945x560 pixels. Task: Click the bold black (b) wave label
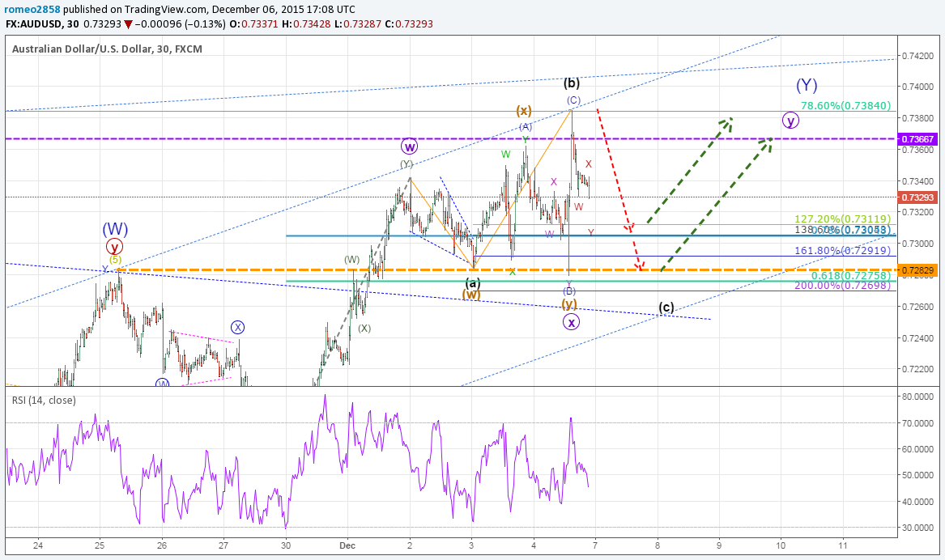[572, 83]
